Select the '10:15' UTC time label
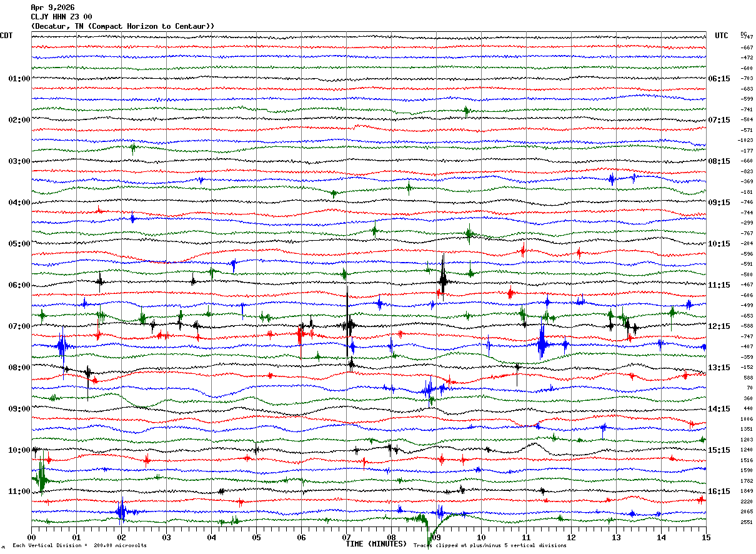This screenshot has height=554, width=756. click(719, 244)
